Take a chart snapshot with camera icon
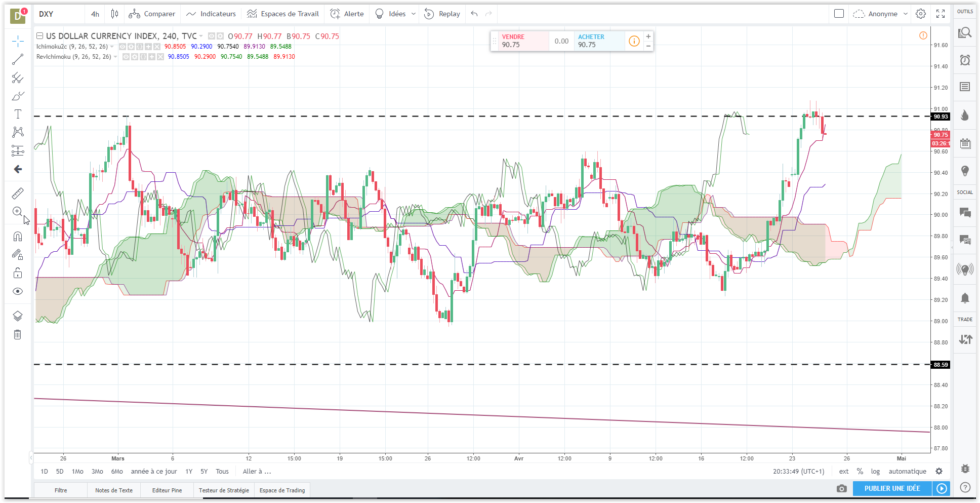 coord(841,488)
